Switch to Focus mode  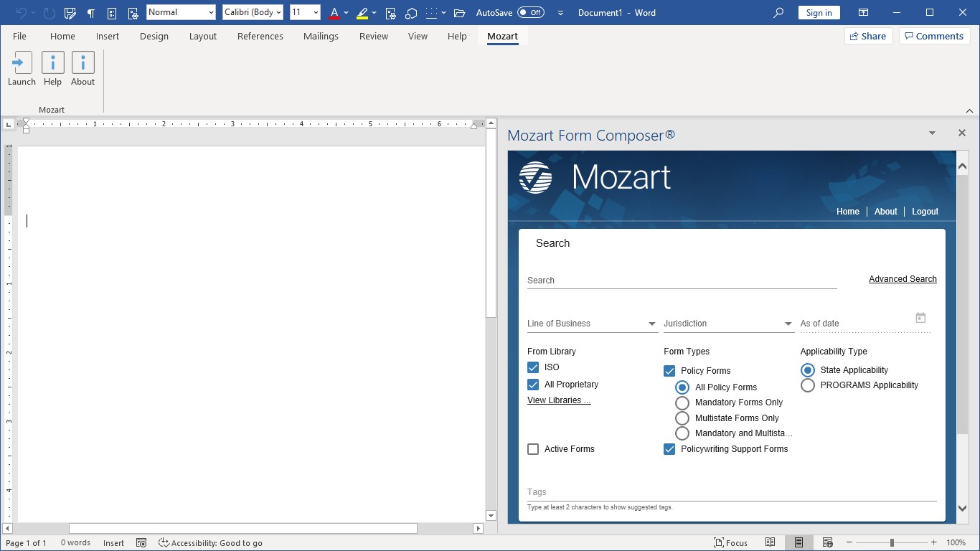730,543
